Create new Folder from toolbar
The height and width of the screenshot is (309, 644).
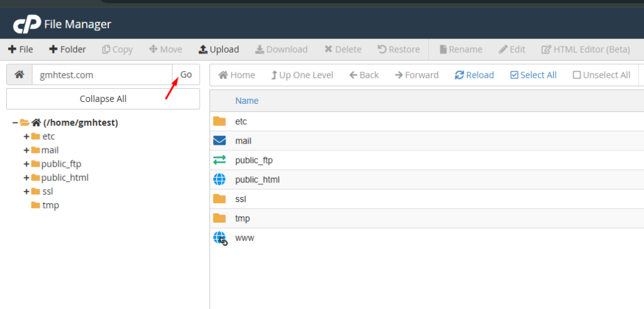67,49
